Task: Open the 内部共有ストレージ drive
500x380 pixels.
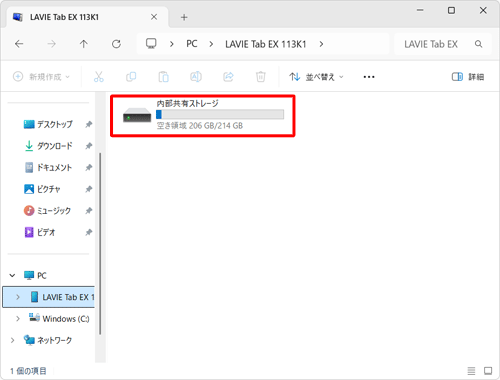Action: [x=203, y=116]
